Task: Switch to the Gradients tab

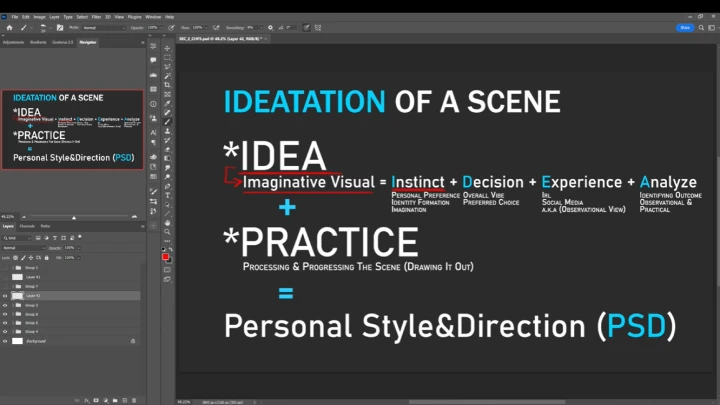Action: click(38, 42)
